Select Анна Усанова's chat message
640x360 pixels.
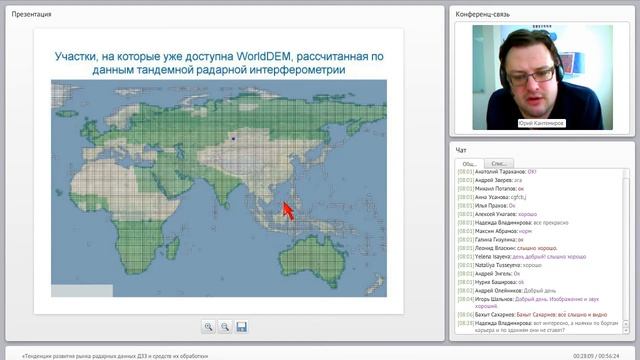point(492,197)
